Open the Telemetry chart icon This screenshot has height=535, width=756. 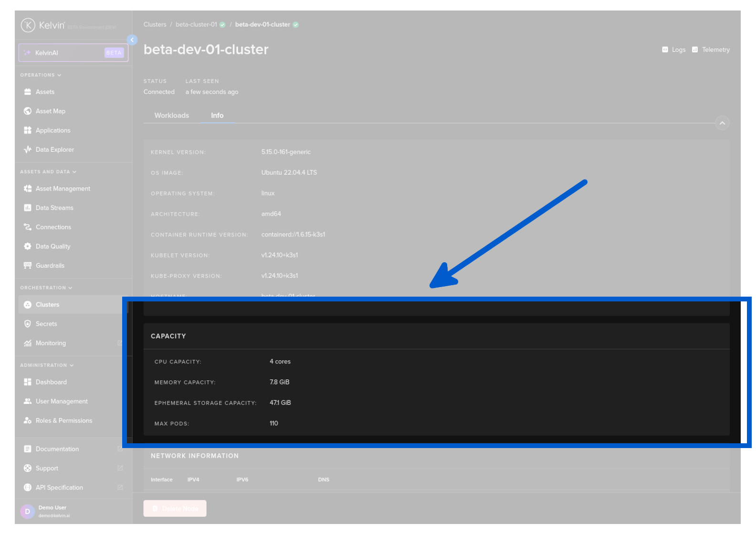click(x=695, y=50)
